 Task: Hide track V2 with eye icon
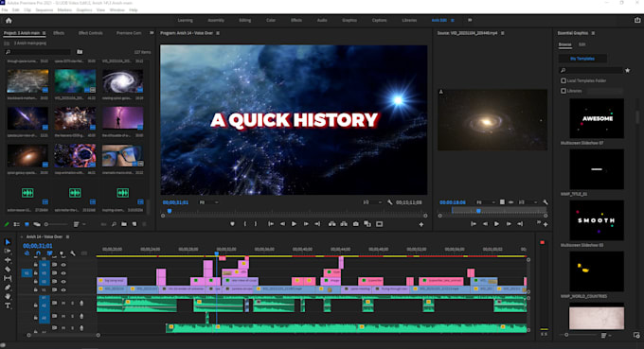click(x=63, y=282)
